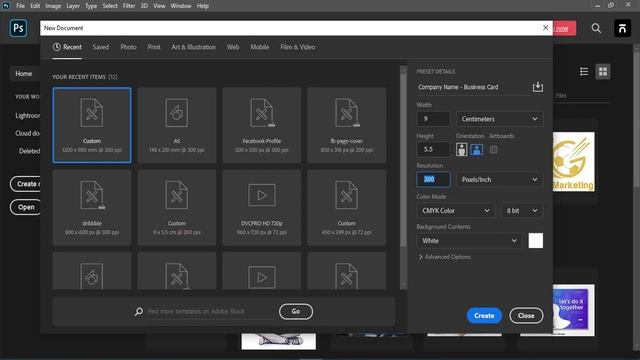Select the fb-page-cover preset
The width and height of the screenshot is (640, 360).
point(347,125)
